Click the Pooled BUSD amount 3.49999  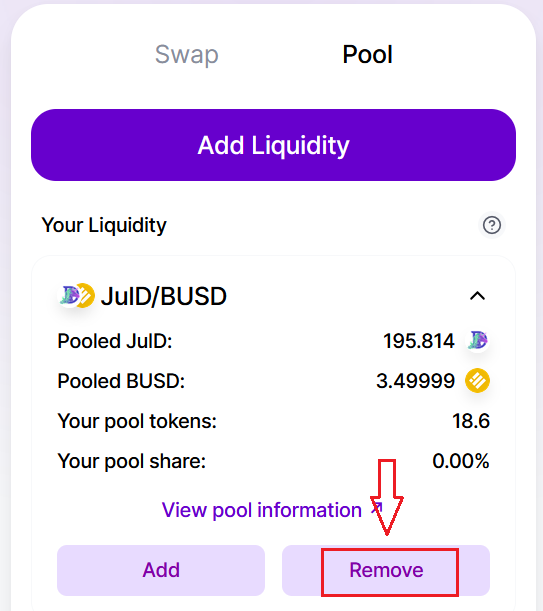416,381
